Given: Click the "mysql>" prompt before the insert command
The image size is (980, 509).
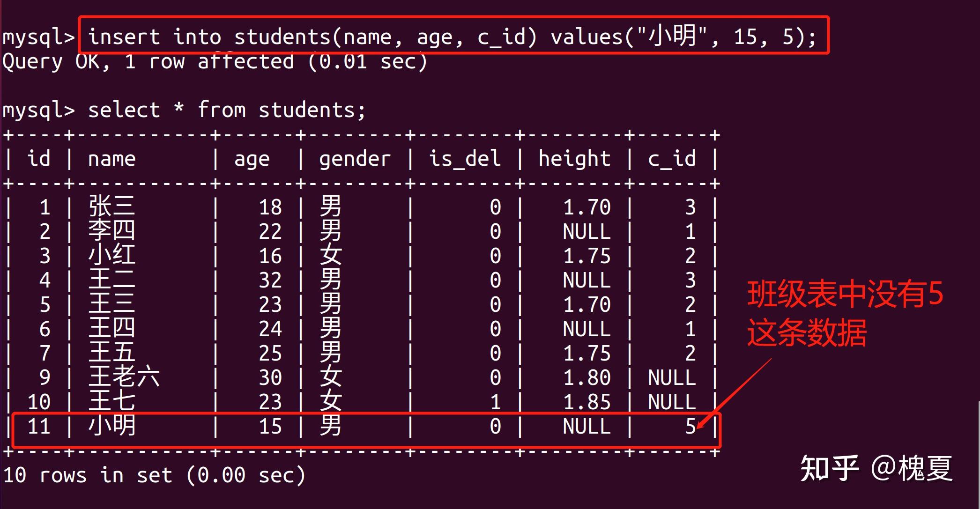Looking at the screenshot, I should (38, 37).
